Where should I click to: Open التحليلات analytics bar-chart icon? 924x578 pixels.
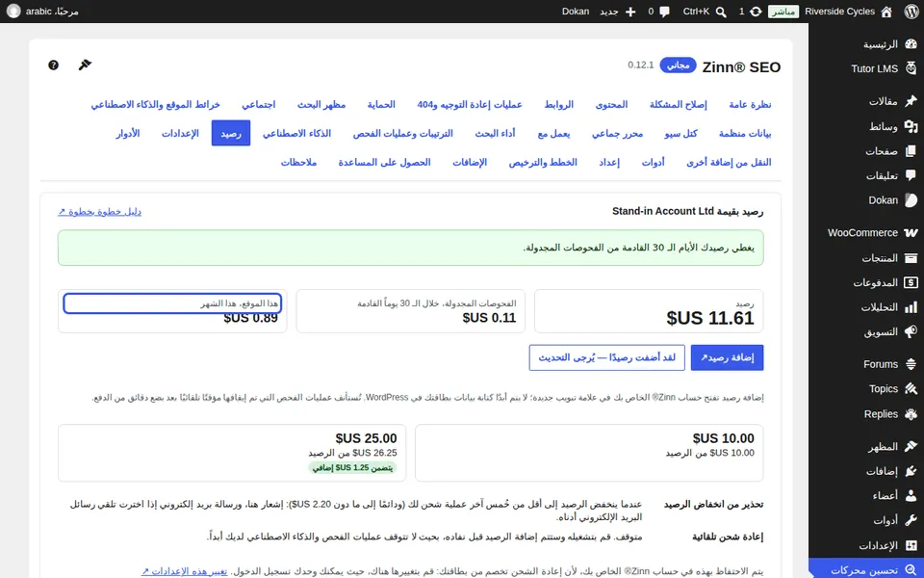911,307
